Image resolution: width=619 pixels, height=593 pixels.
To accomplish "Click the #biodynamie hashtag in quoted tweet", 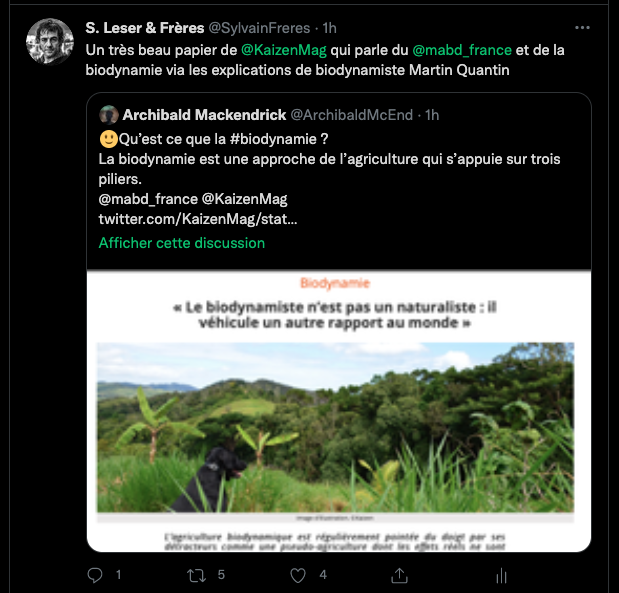I will [x=273, y=139].
